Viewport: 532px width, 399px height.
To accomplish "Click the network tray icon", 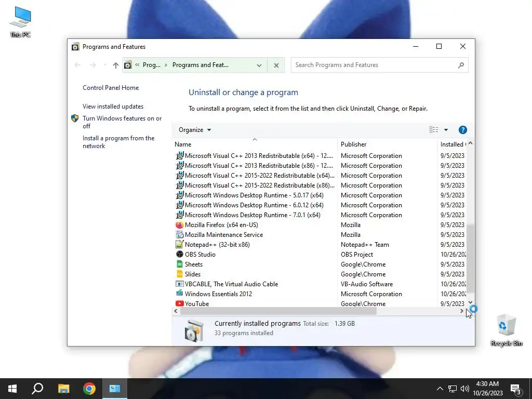I will pos(453,389).
